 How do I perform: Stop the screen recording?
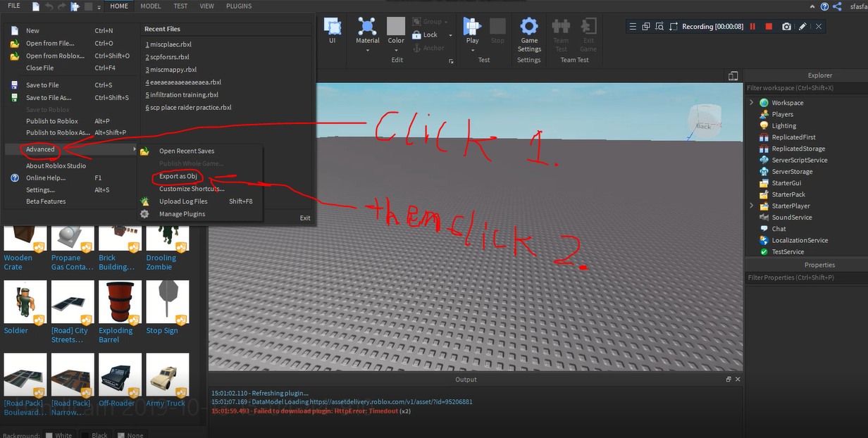(769, 26)
